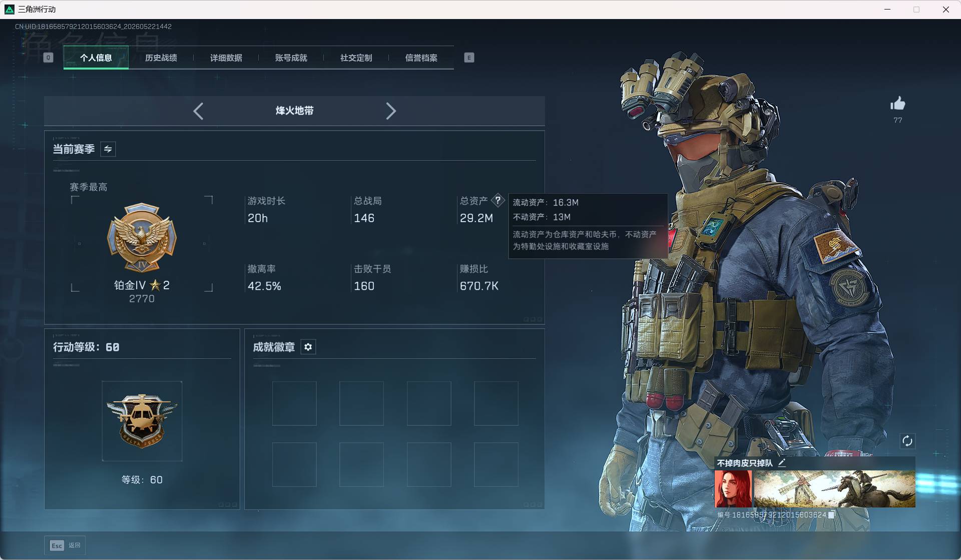The width and height of the screenshot is (961, 560).
Task: Click the Q key previous-tab icon
Action: point(48,58)
